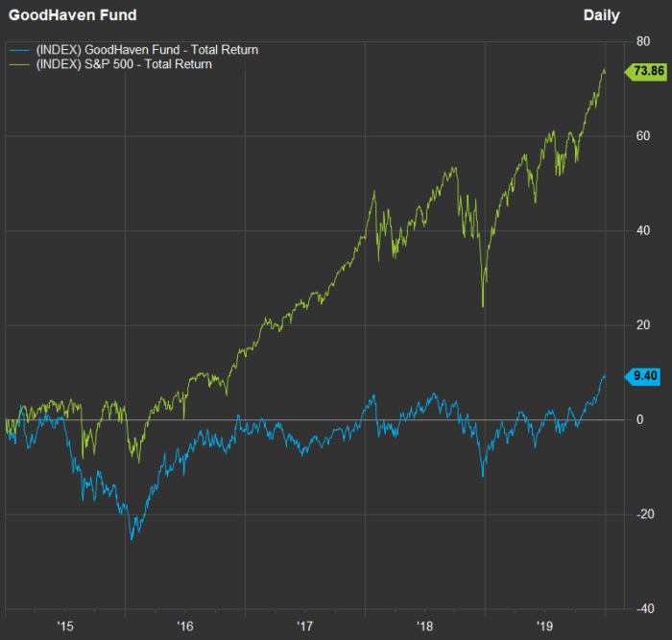Click the -20 y-axis label

pyautogui.click(x=645, y=514)
